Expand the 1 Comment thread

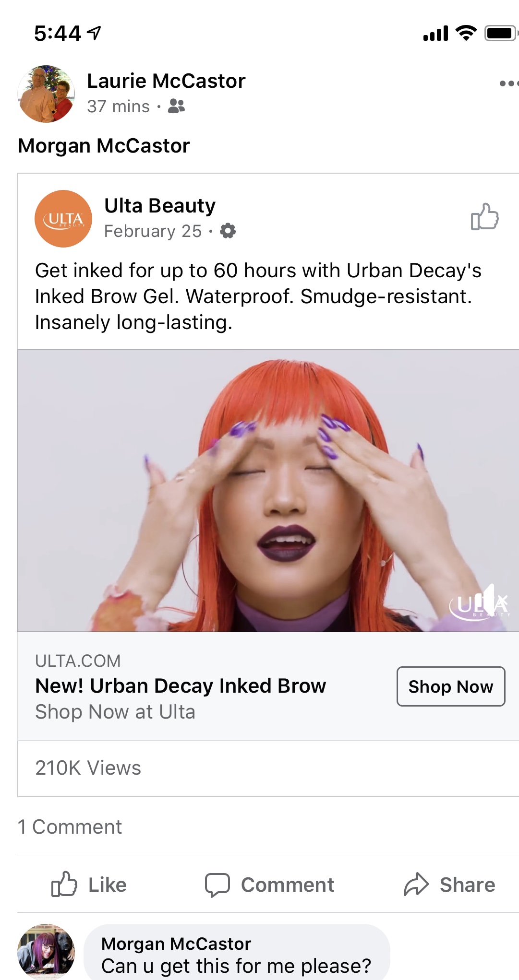[x=70, y=827]
